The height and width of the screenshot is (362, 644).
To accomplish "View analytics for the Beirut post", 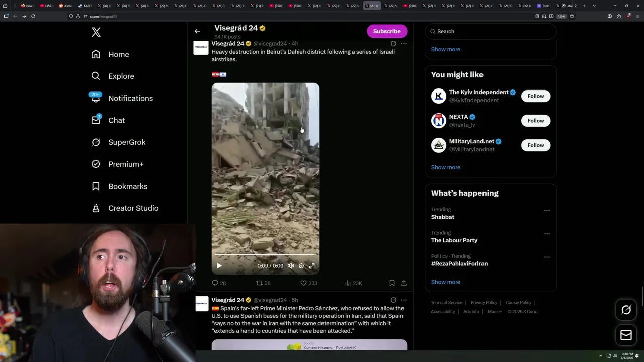I will [353, 283].
